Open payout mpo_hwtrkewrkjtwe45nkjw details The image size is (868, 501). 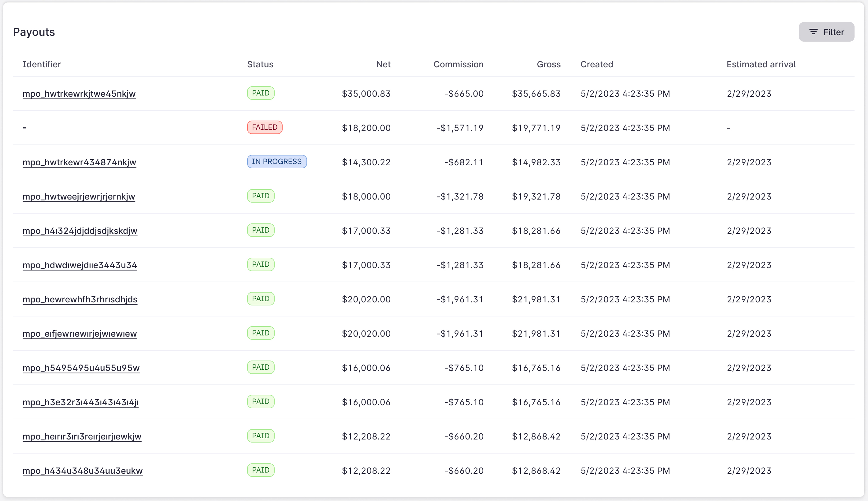79,93
